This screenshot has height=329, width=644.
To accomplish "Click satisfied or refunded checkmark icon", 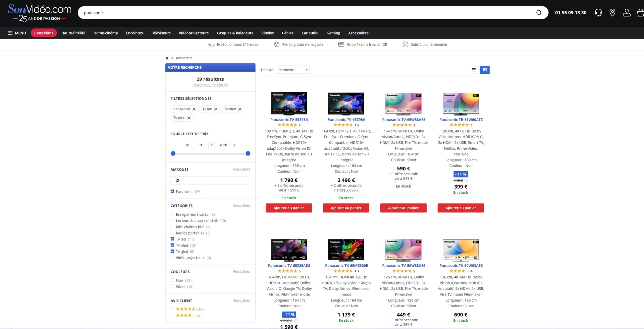I will point(405,44).
